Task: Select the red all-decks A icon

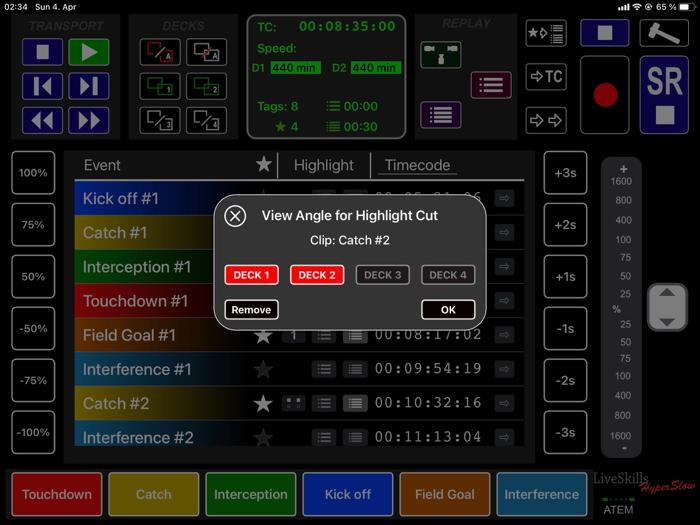Action: [x=160, y=52]
